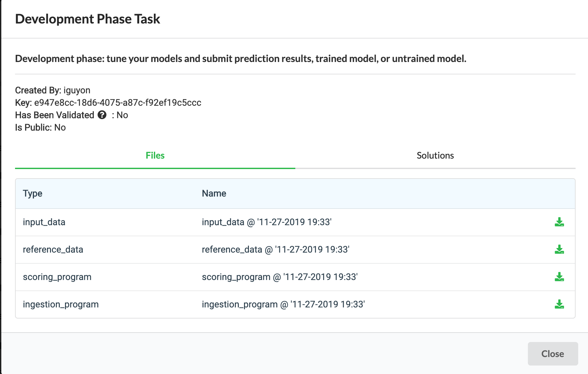Click the ingestion_program row name
Viewport: 588px width, 374px height.
283,304
